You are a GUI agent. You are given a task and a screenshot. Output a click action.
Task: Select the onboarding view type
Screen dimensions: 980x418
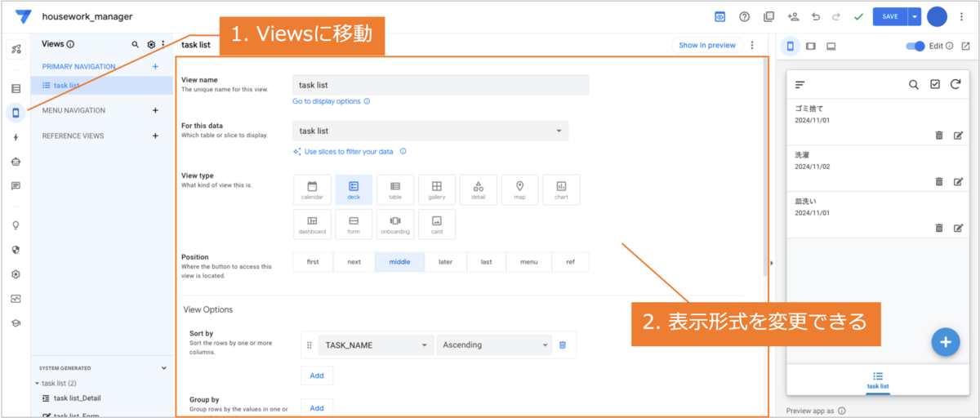click(x=395, y=224)
